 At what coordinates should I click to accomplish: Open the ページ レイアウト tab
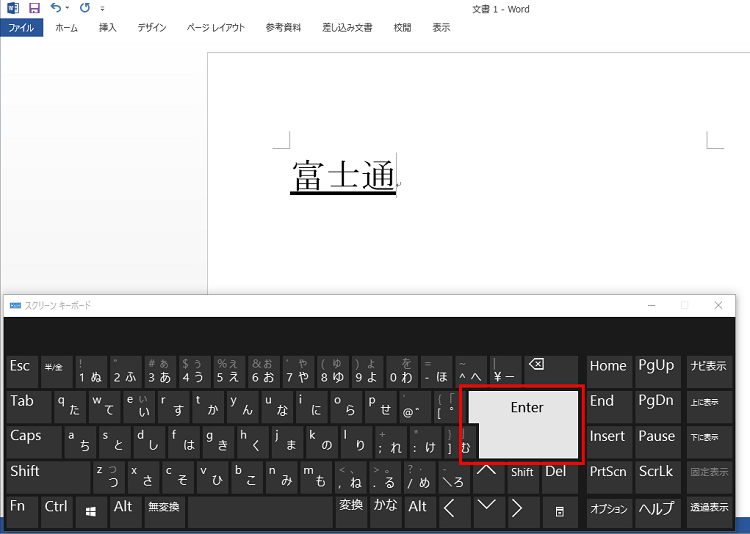coord(216,28)
